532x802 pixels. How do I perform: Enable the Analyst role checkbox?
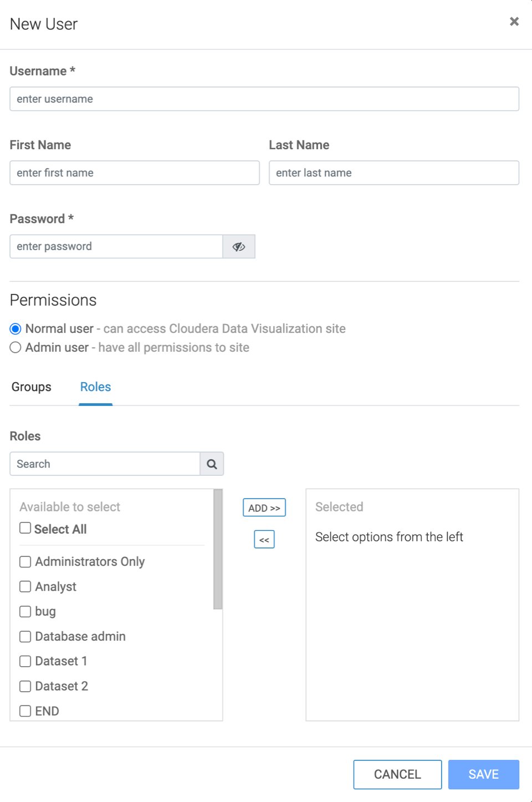coord(25,587)
